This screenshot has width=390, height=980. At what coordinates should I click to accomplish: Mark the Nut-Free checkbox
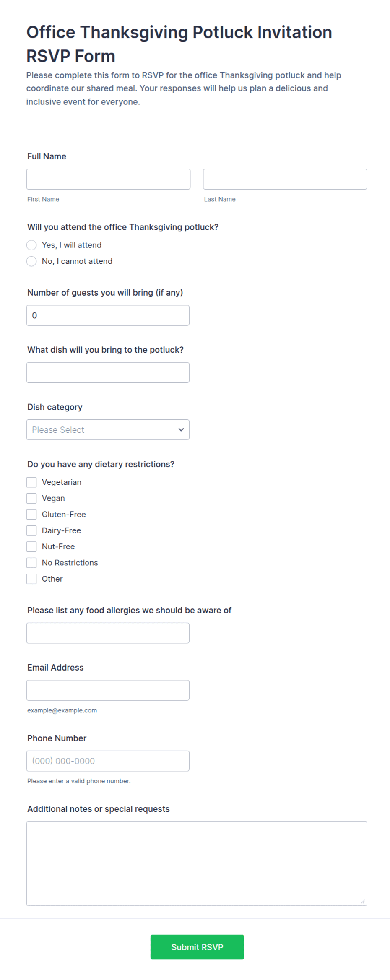31,547
